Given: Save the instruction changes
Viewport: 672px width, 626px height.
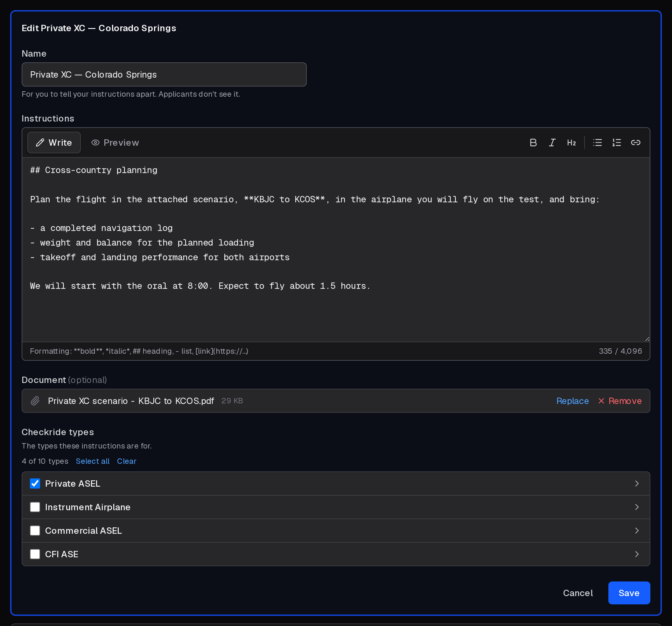Looking at the screenshot, I should pyautogui.click(x=629, y=593).
